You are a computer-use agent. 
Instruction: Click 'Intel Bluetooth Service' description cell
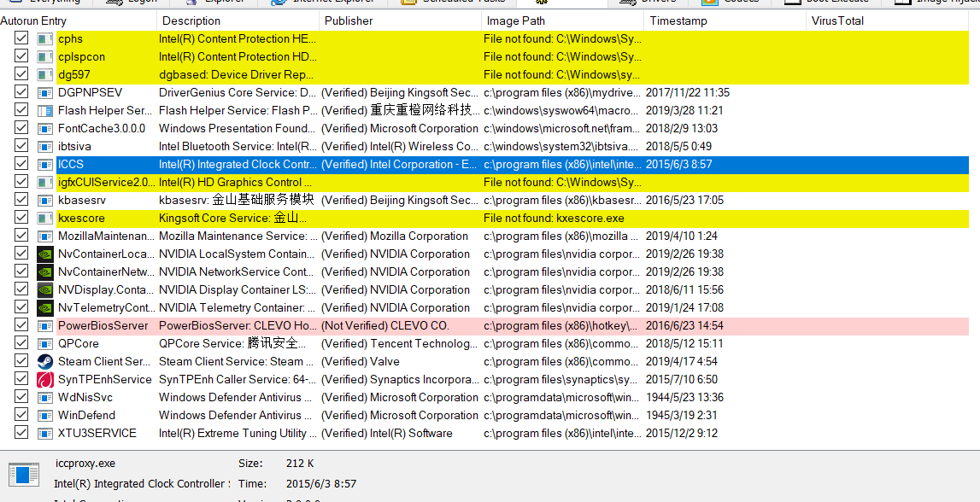click(x=238, y=147)
